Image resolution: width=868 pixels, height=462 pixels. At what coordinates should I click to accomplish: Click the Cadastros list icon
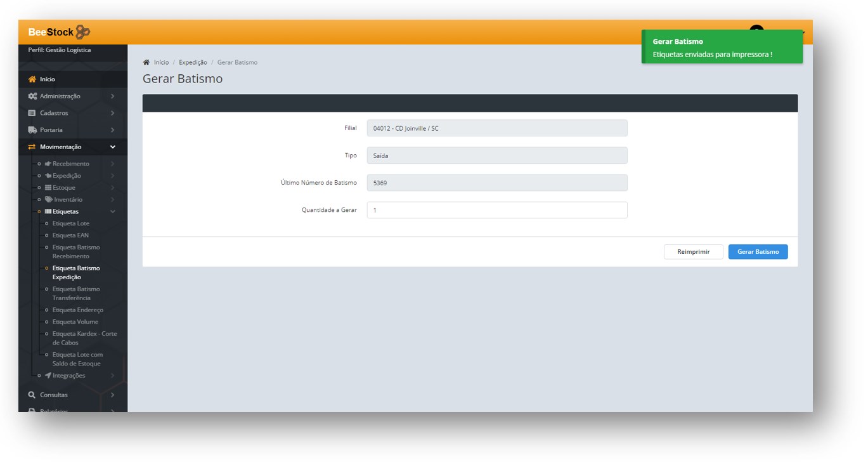[x=32, y=113]
